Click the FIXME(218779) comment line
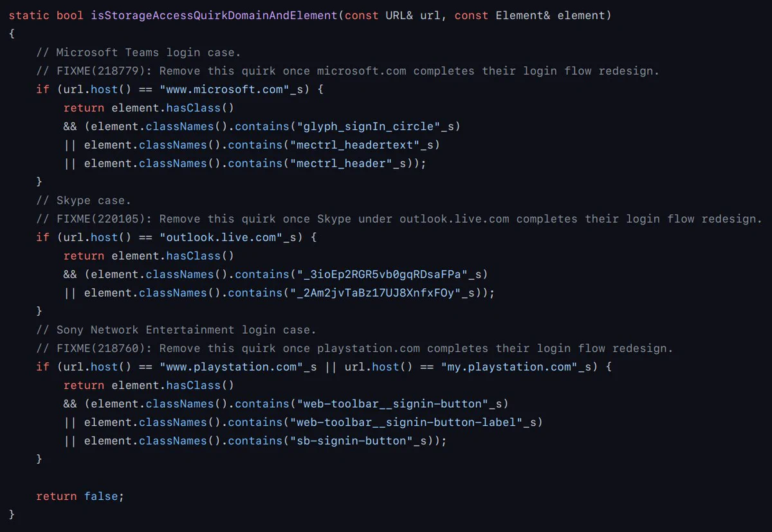 point(348,71)
